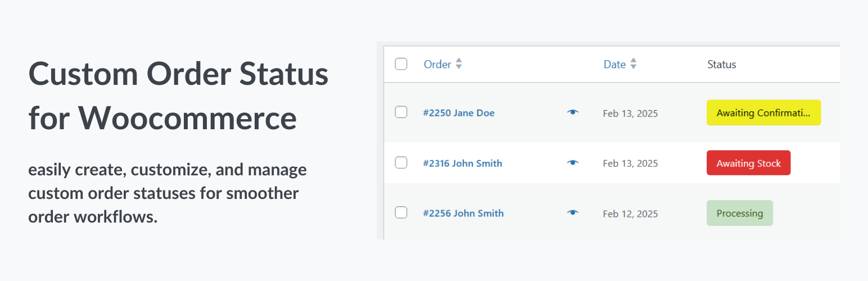This screenshot has height=281, width=868.
Task: Click the green Processing status badge
Action: coord(739,213)
